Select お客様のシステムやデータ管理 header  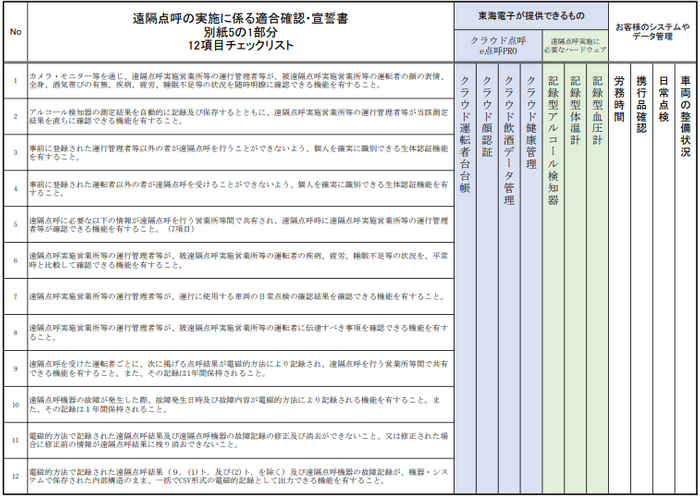coord(652,32)
